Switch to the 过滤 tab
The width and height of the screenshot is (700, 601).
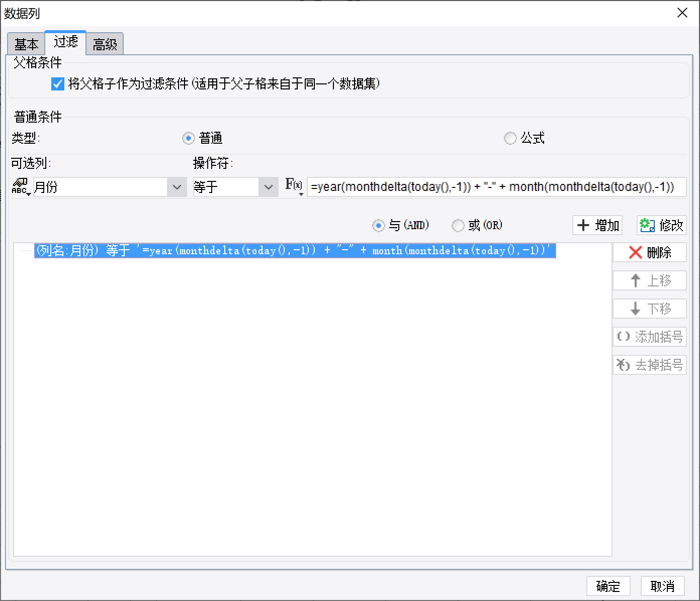click(x=65, y=42)
